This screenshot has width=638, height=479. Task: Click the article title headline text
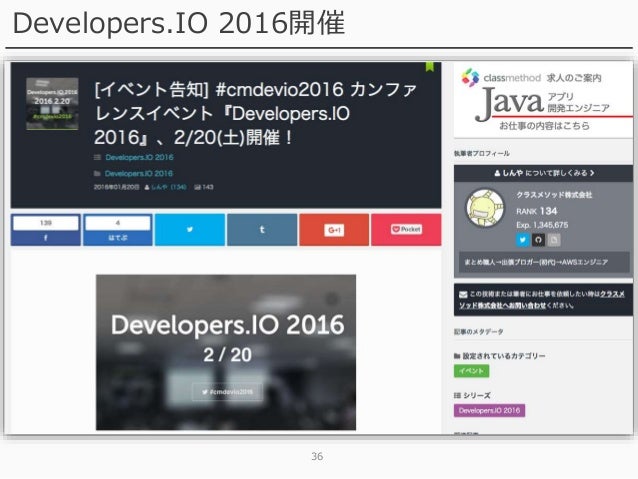[256, 113]
